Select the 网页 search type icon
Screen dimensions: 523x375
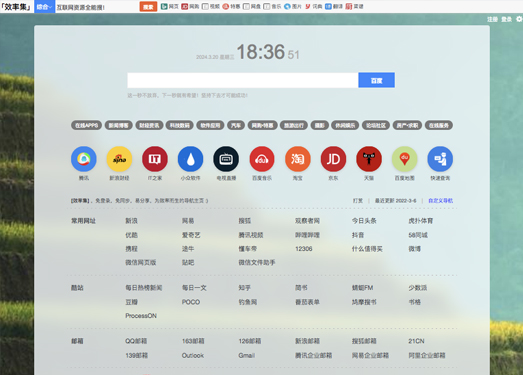click(x=169, y=6)
